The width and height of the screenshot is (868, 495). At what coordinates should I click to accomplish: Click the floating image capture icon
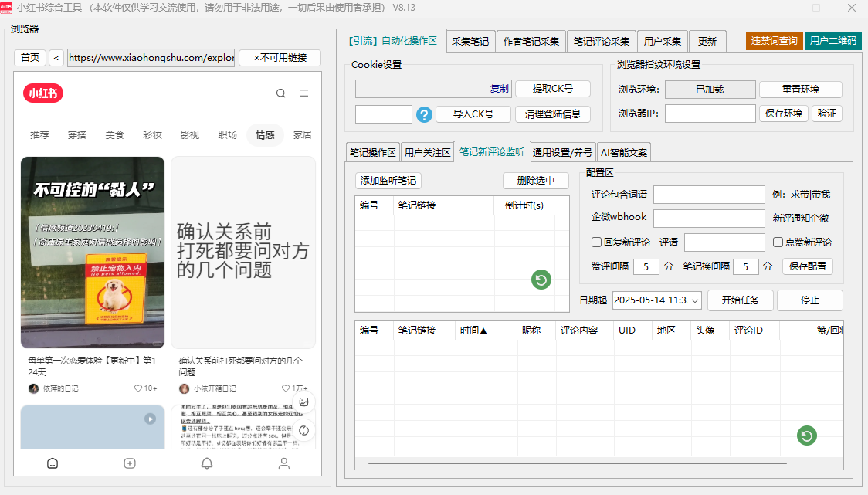click(x=303, y=402)
